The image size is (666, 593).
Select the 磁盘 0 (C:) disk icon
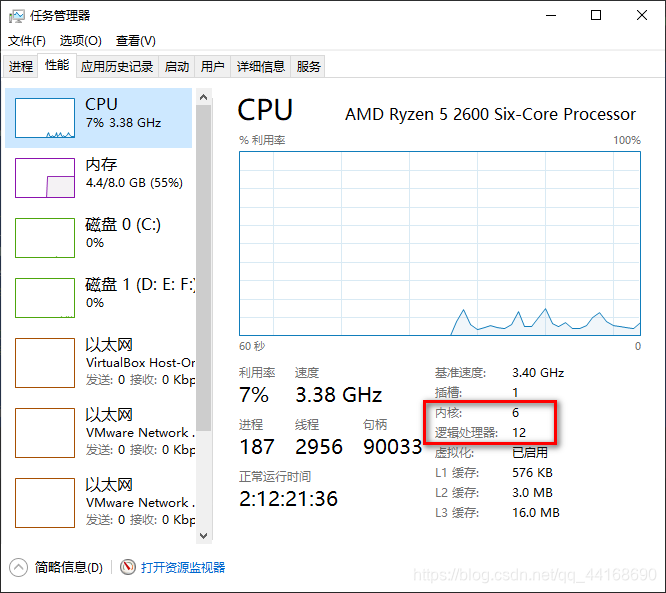pyautogui.click(x=45, y=238)
